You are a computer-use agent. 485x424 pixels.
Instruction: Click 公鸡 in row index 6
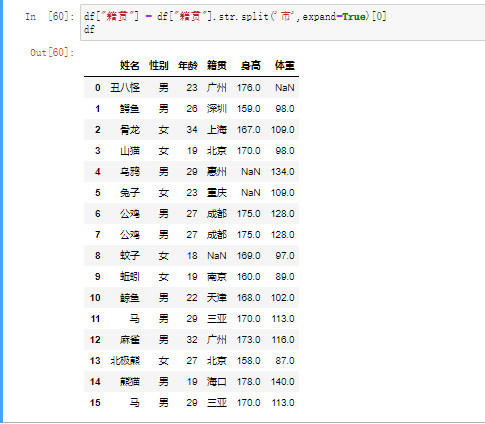pos(130,214)
